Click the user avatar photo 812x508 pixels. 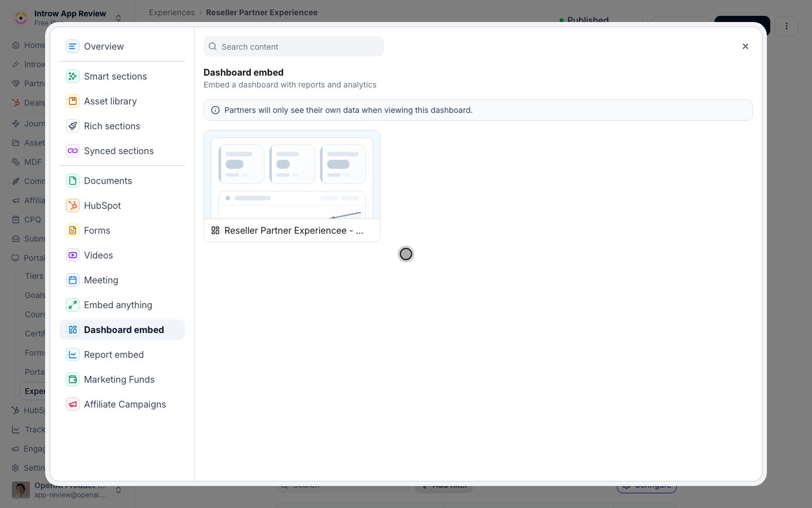coord(21,490)
